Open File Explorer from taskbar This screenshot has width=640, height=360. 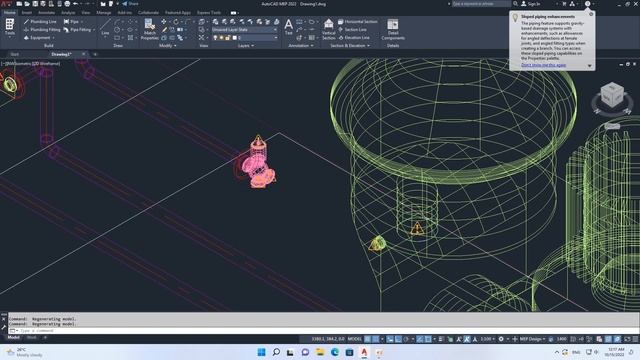coord(320,352)
